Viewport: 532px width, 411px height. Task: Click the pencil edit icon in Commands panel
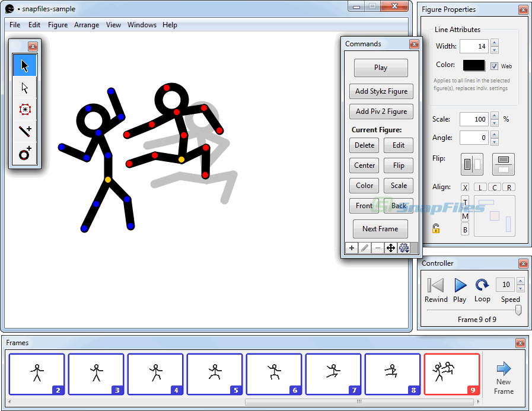click(365, 247)
